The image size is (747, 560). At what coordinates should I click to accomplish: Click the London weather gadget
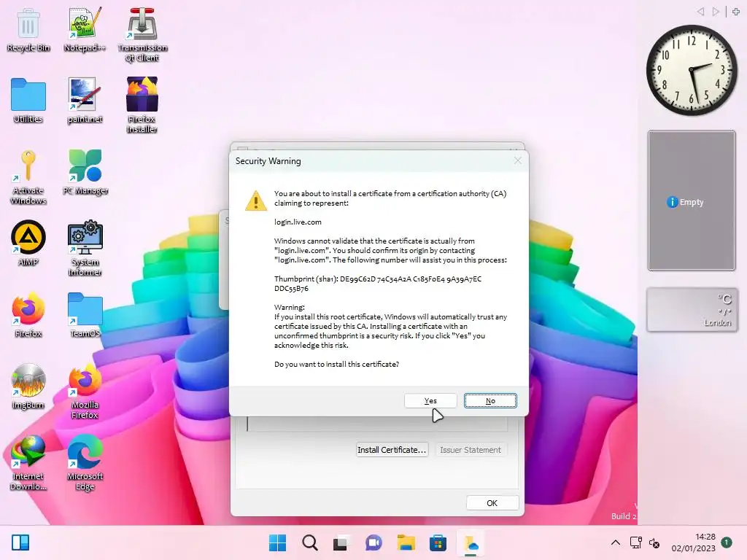(x=692, y=309)
